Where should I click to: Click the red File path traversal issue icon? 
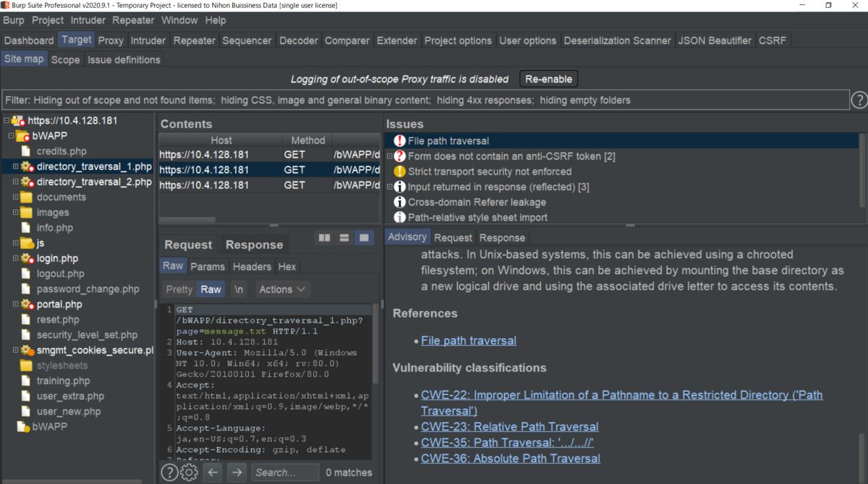click(399, 141)
